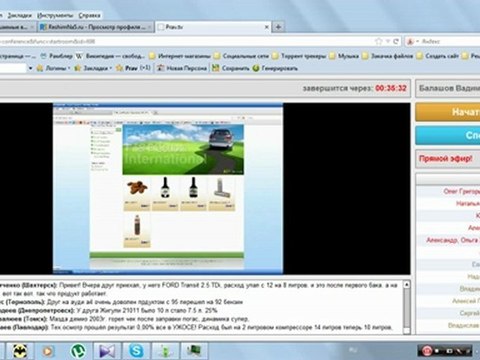Click the first product thumbnail in broadcast
Image resolution: width=480 pixels, height=360 pixels.
pos(137,194)
